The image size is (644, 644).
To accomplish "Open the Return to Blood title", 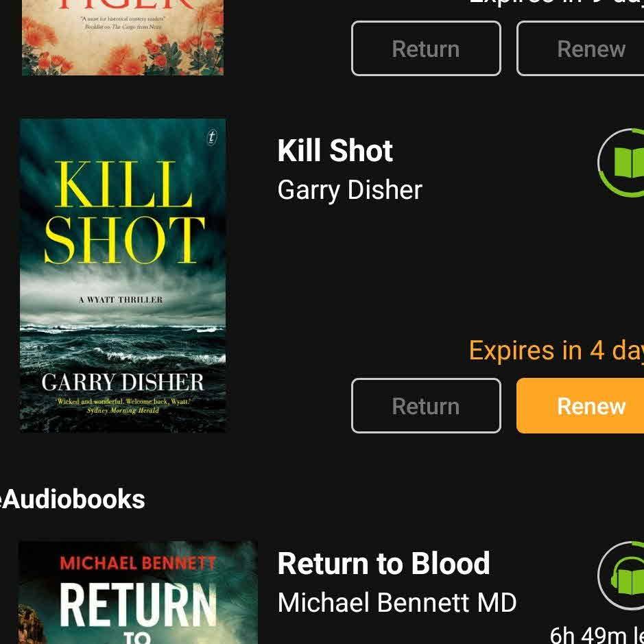I will click(383, 563).
